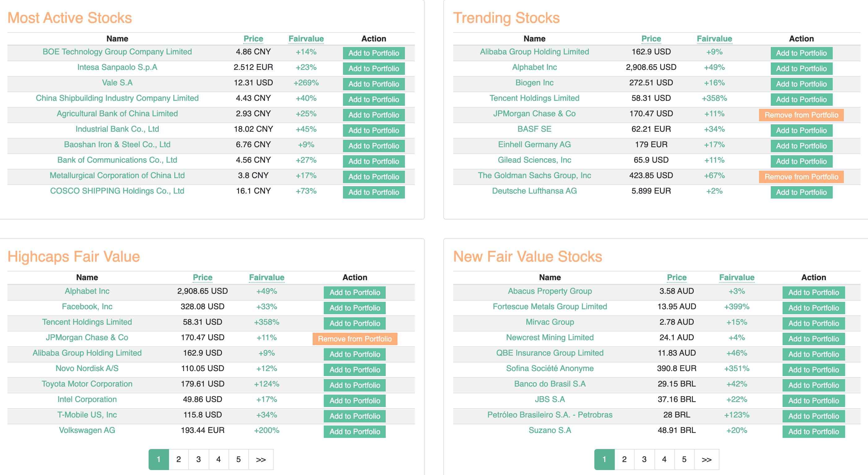Open Tencent Holdings Limited in Trending Stocks
The width and height of the screenshot is (868, 475).
tap(534, 98)
